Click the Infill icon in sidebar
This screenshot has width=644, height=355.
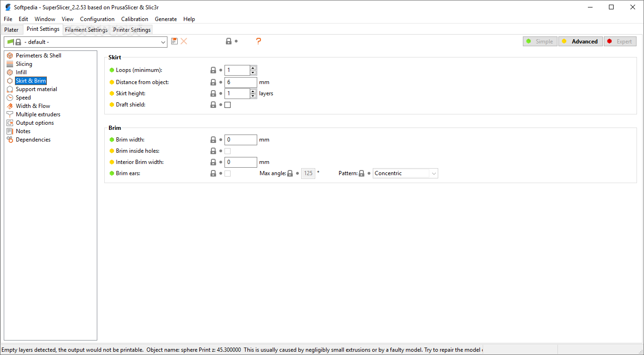[10, 72]
